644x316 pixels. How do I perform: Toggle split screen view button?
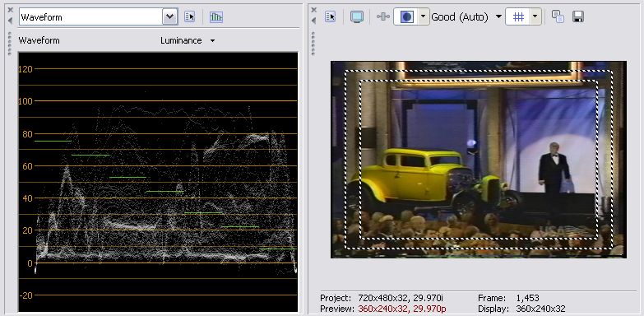[x=405, y=16]
